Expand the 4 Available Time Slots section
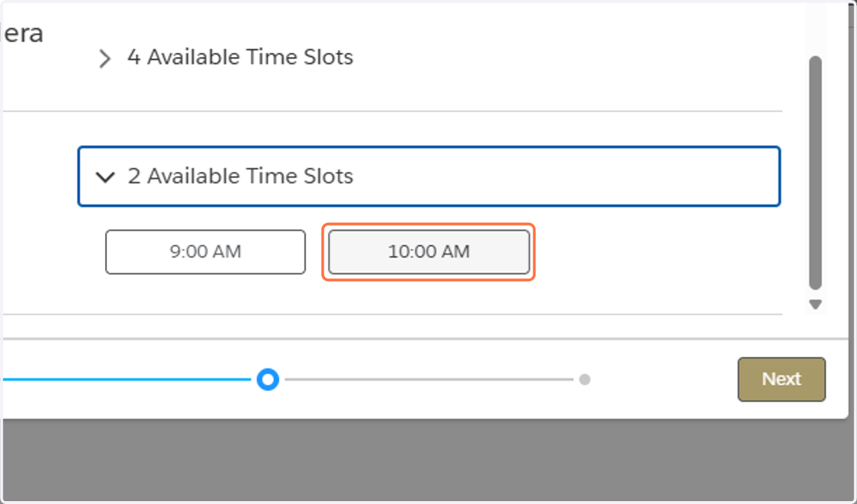 (x=226, y=57)
